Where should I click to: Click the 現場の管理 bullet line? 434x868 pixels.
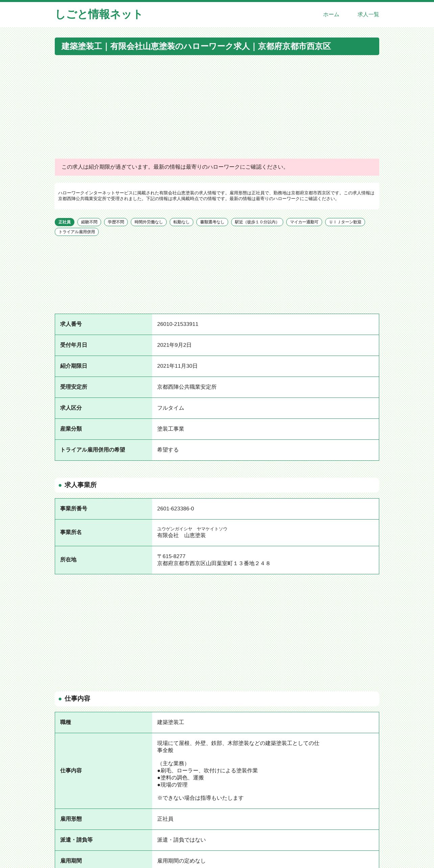(x=172, y=785)
